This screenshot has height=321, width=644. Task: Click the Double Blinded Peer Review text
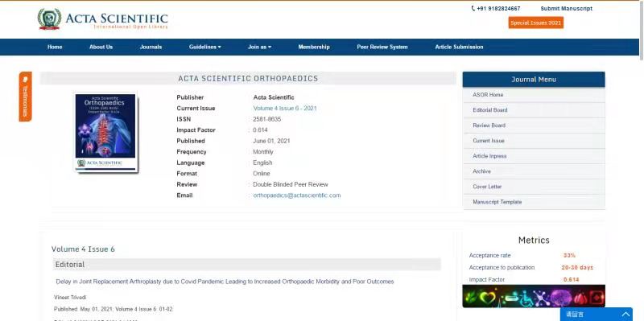click(291, 185)
